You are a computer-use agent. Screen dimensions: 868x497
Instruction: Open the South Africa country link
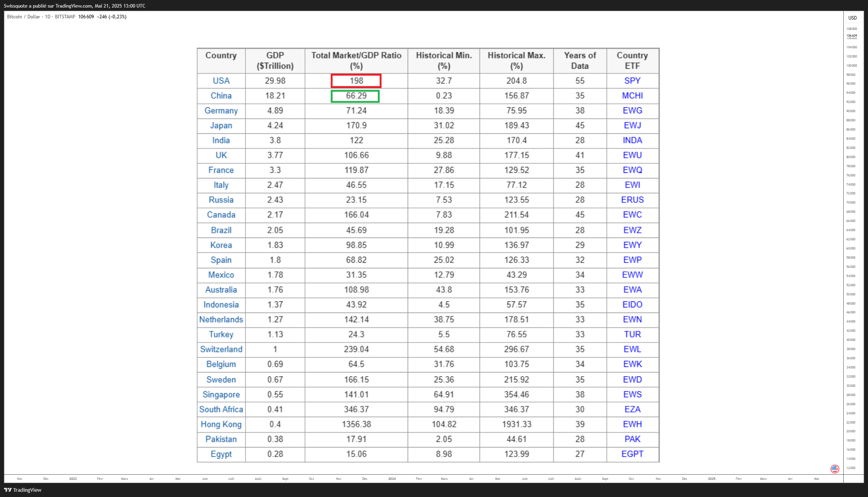pyautogui.click(x=221, y=410)
